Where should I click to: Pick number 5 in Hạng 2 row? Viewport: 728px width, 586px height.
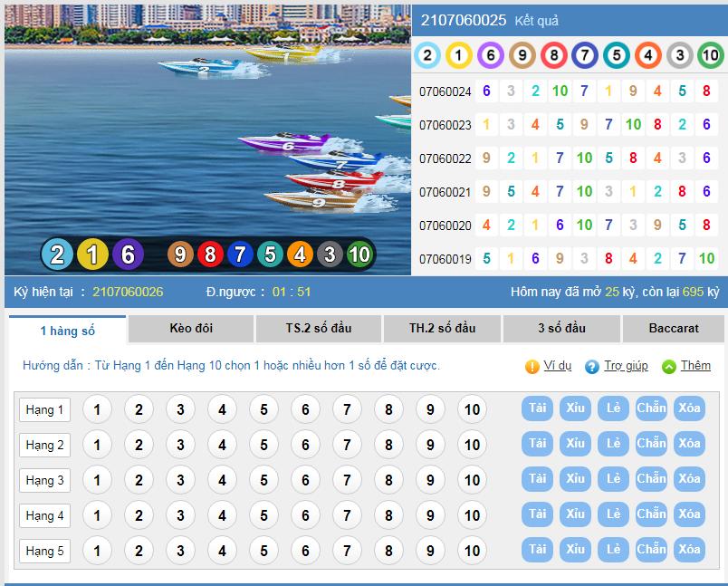coord(263,445)
